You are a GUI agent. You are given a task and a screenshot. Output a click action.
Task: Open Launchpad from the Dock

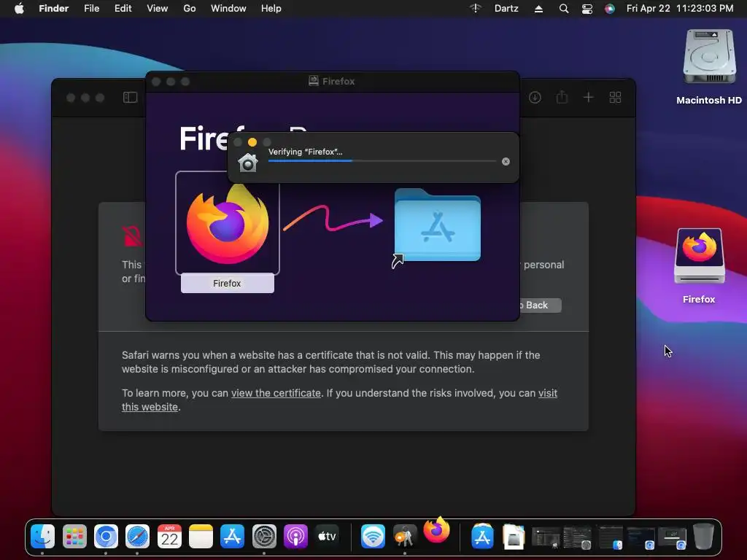point(74,537)
